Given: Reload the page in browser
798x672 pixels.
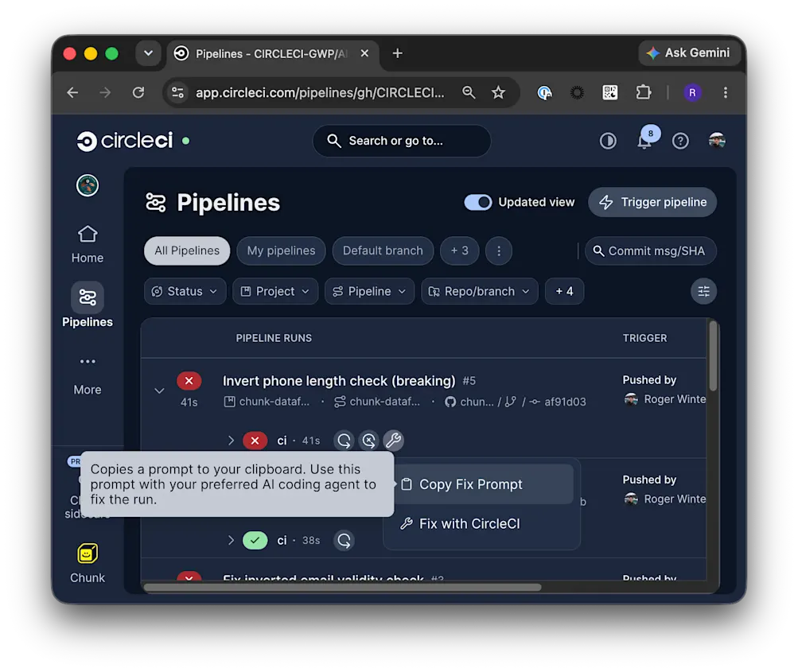Looking at the screenshot, I should pos(138,92).
